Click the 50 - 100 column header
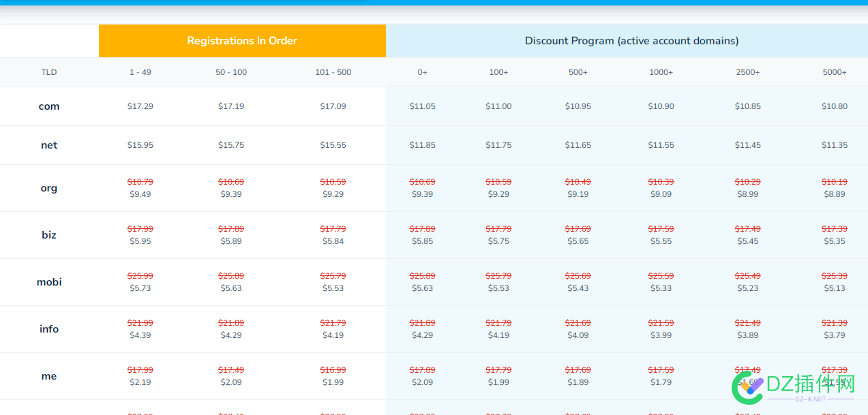The height and width of the screenshot is (415, 868). tap(231, 72)
